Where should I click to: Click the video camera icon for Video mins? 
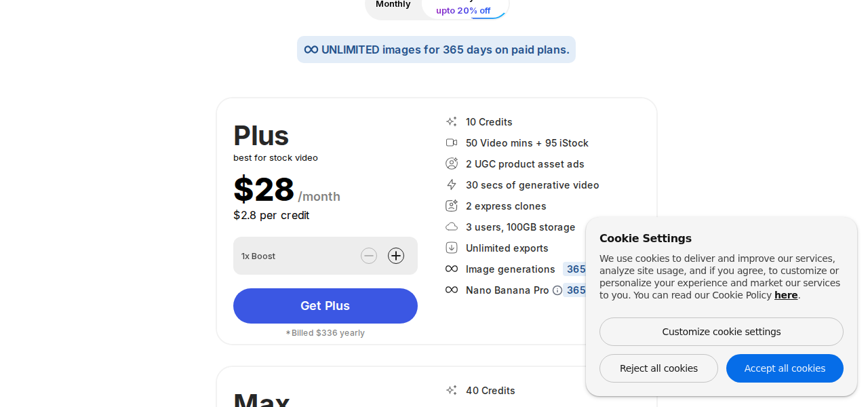451,142
